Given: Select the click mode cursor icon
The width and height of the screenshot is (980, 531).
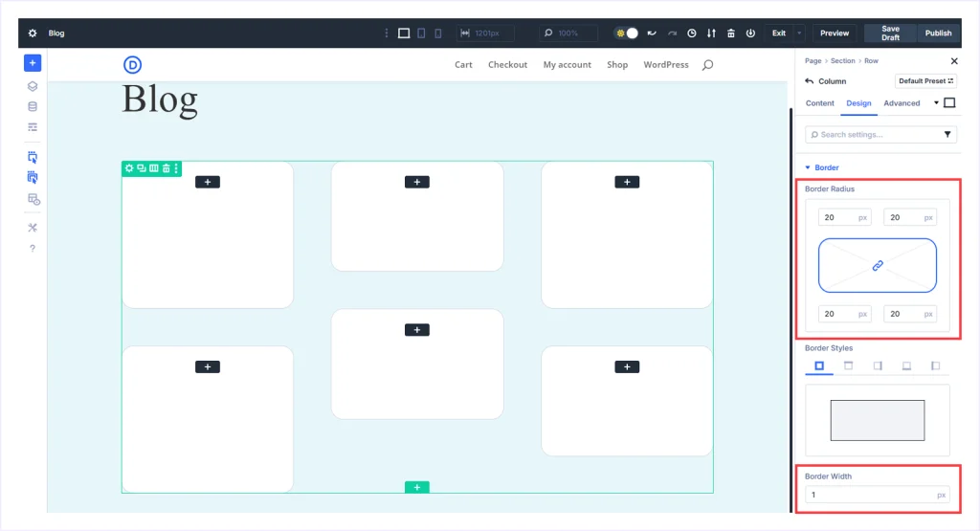Looking at the screenshot, I should pos(33,157).
